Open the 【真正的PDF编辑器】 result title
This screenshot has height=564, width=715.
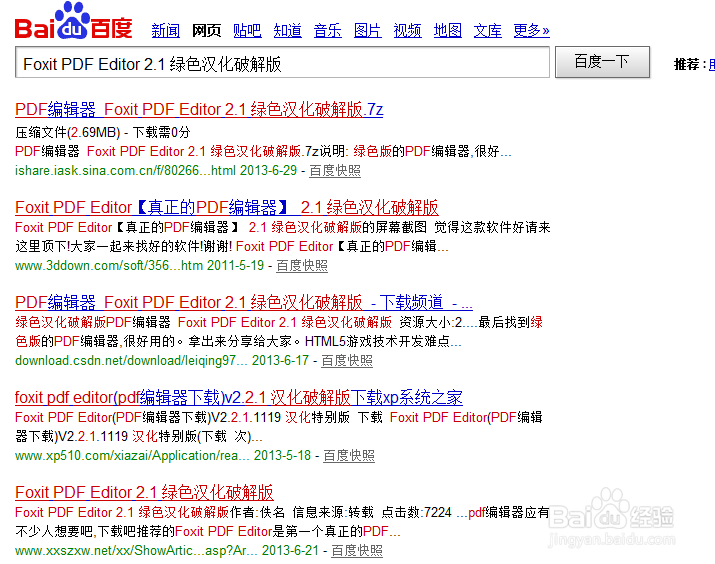(227, 207)
